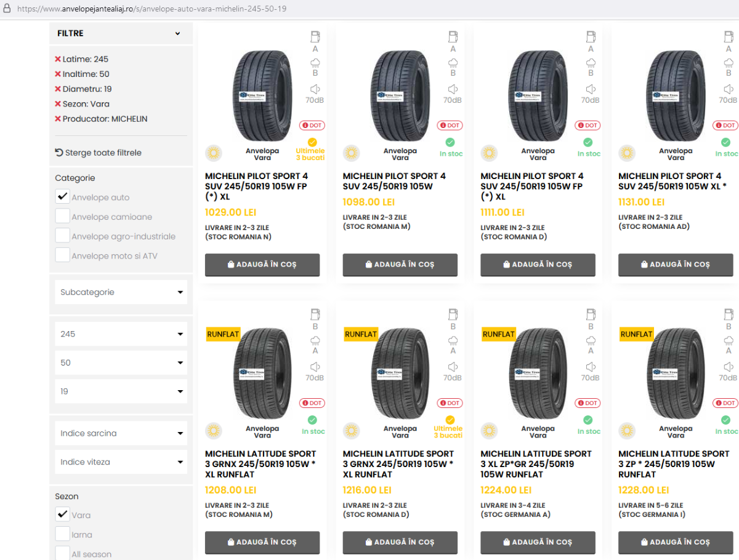
Task: Add the 1208.00 LEI runflat tire to cart
Action: (262, 542)
